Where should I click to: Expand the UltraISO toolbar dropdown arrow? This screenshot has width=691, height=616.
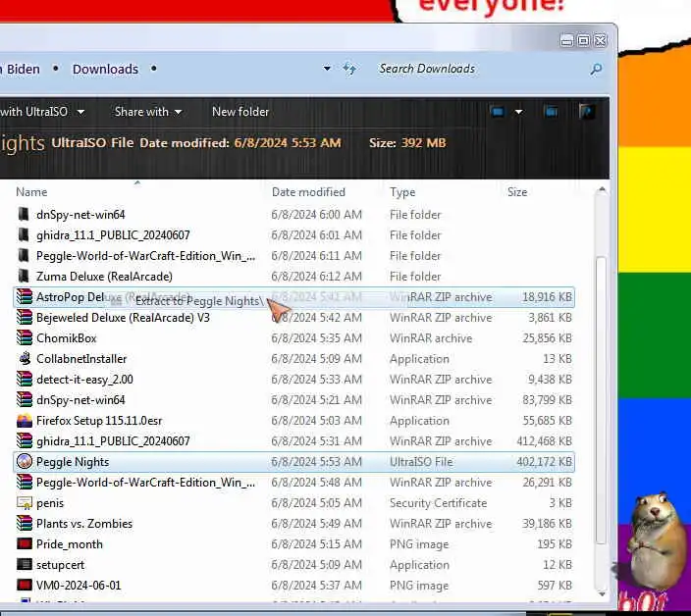coord(80,112)
